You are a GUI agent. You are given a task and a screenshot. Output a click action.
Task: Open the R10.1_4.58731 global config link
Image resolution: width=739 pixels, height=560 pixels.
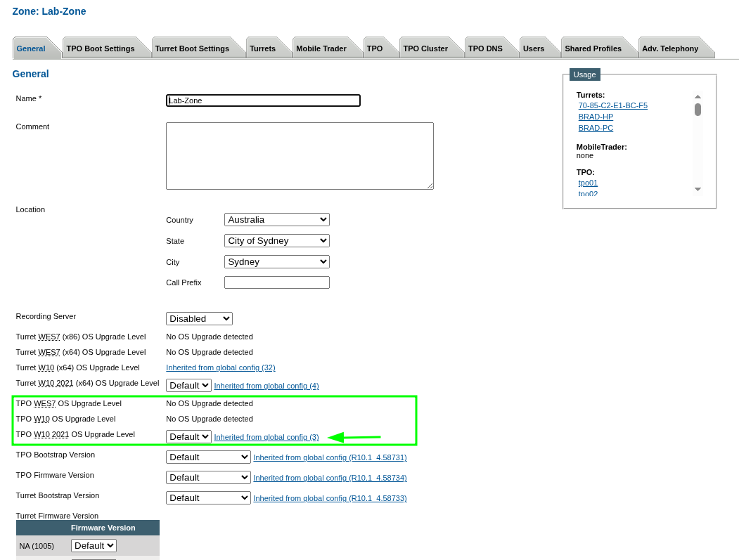pyautogui.click(x=330, y=458)
